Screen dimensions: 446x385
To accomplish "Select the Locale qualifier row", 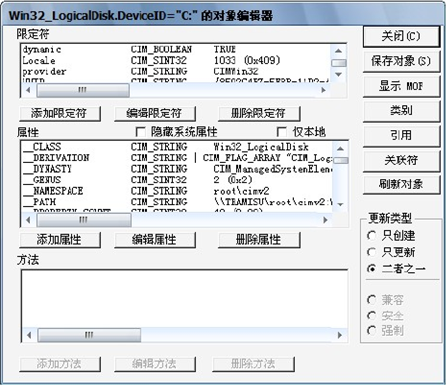I will (x=176, y=61).
